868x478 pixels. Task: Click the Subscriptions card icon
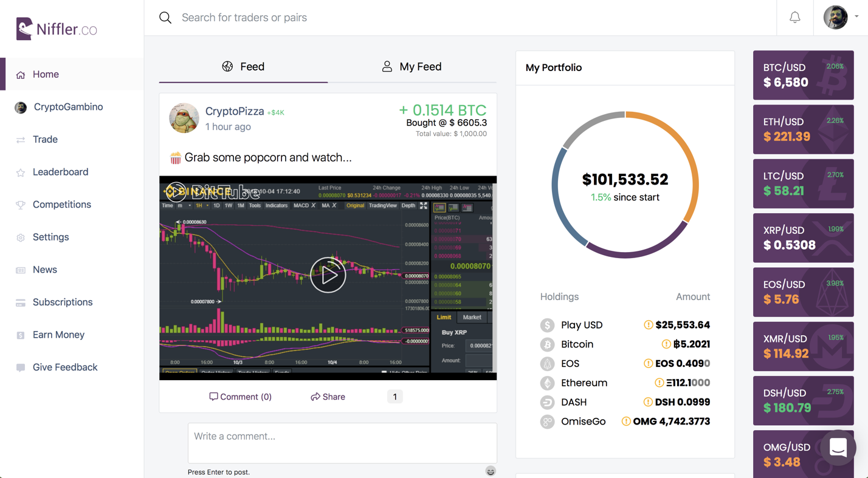click(x=21, y=302)
